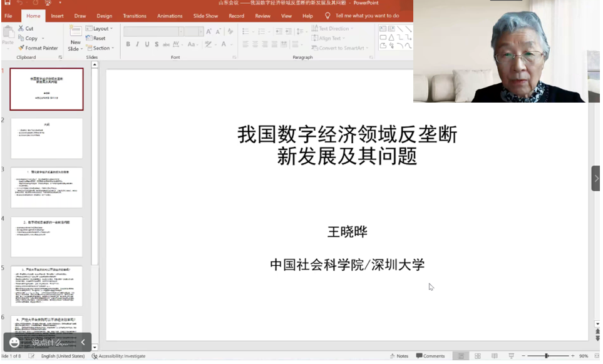Click the zoom slider in status bar

click(x=547, y=356)
